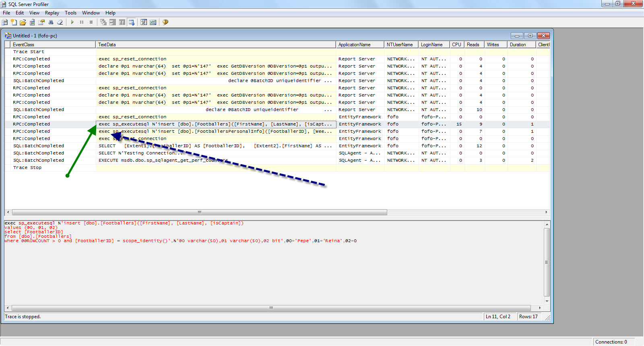Open the File menu
This screenshot has width=644, height=346.
6,13
